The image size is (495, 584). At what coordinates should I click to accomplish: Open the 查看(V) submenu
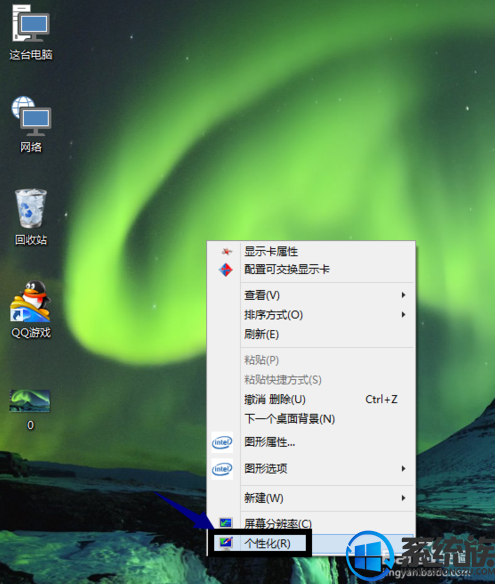pyautogui.click(x=311, y=295)
